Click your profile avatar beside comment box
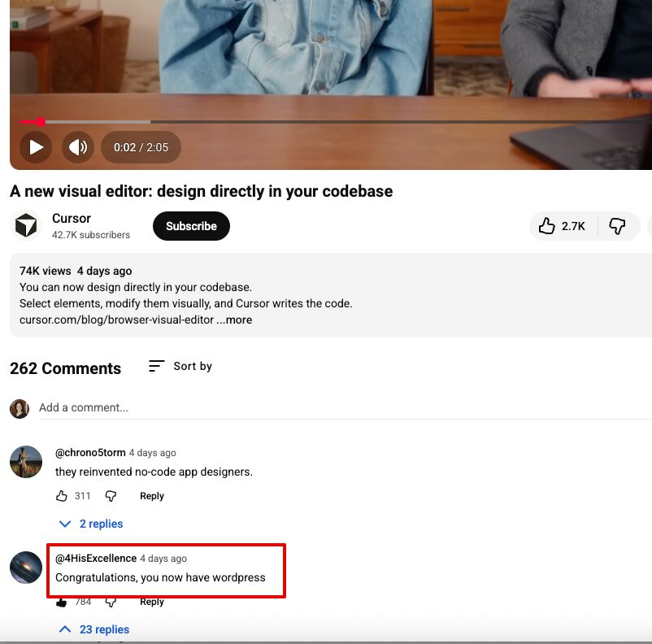Image resolution: width=652 pixels, height=644 pixels. click(20, 408)
